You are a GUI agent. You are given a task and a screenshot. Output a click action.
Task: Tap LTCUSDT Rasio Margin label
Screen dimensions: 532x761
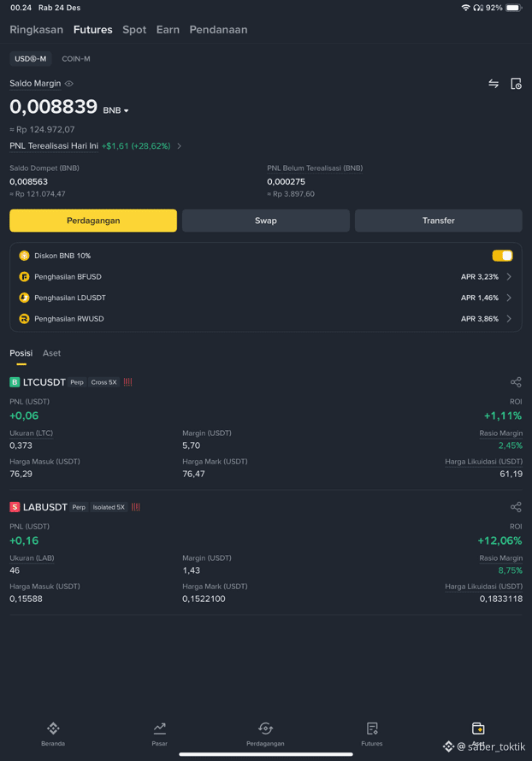501,434
